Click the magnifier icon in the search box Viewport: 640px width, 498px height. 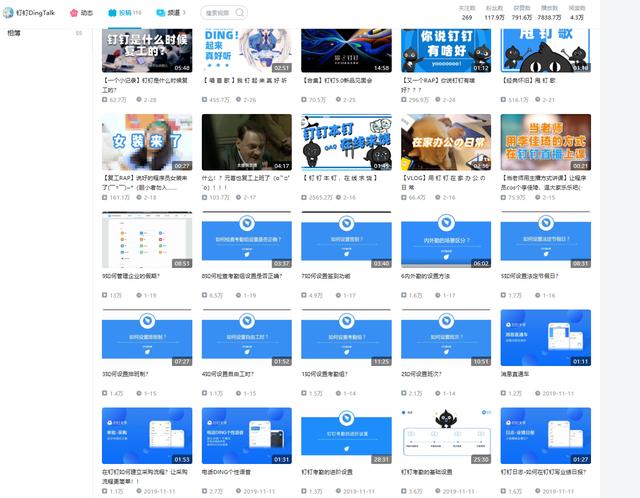[x=240, y=13]
